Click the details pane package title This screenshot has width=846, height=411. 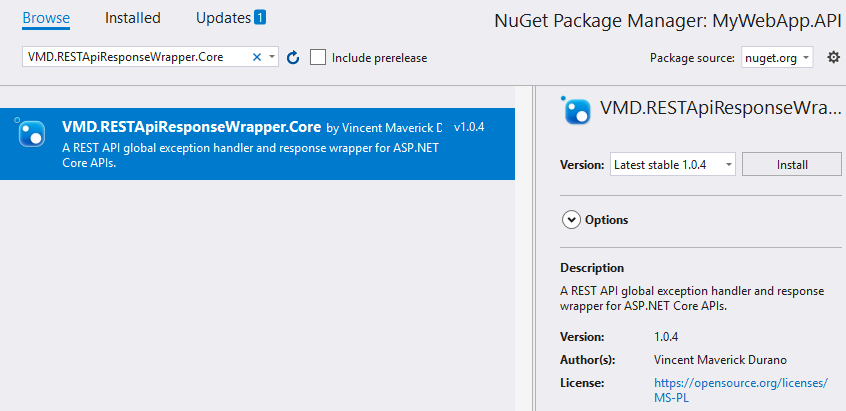[720, 108]
